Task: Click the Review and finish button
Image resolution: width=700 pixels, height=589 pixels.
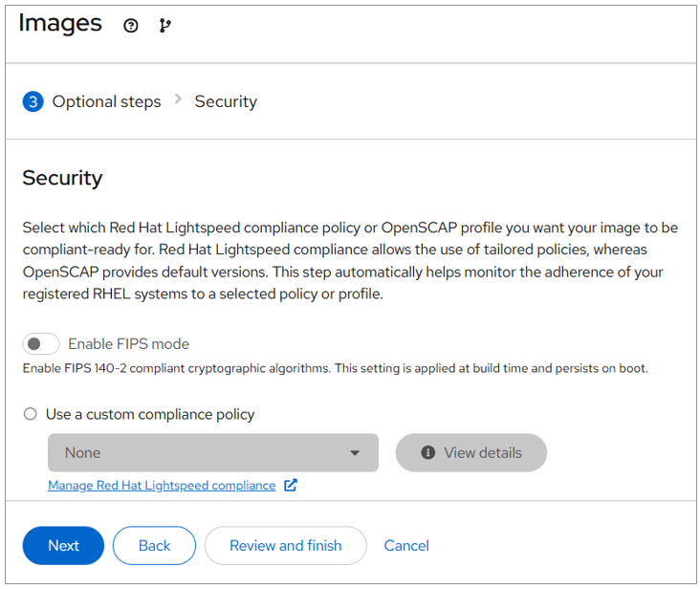Action: pyautogui.click(x=285, y=545)
